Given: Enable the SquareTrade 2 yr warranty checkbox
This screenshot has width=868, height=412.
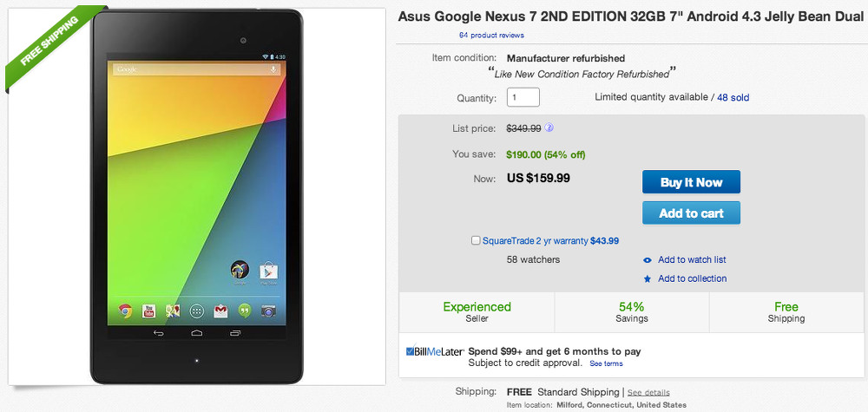Looking at the screenshot, I should pyautogui.click(x=476, y=241).
